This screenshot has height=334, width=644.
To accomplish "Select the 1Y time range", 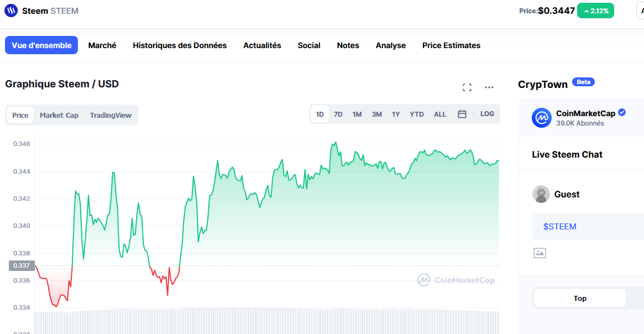I will tap(395, 114).
